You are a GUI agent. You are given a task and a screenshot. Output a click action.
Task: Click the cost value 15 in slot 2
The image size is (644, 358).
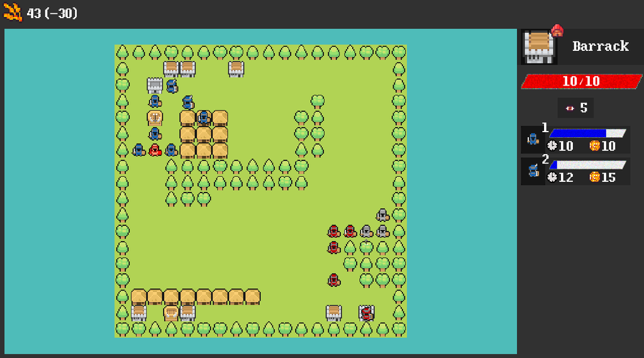pyautogui.click(x=608, y=177)
